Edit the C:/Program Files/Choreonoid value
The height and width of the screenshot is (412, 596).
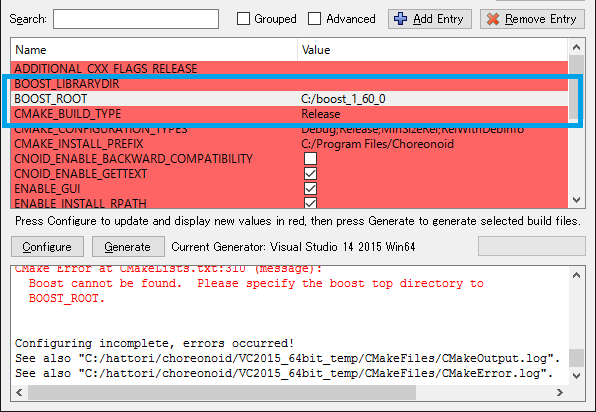tap(377, 144)
